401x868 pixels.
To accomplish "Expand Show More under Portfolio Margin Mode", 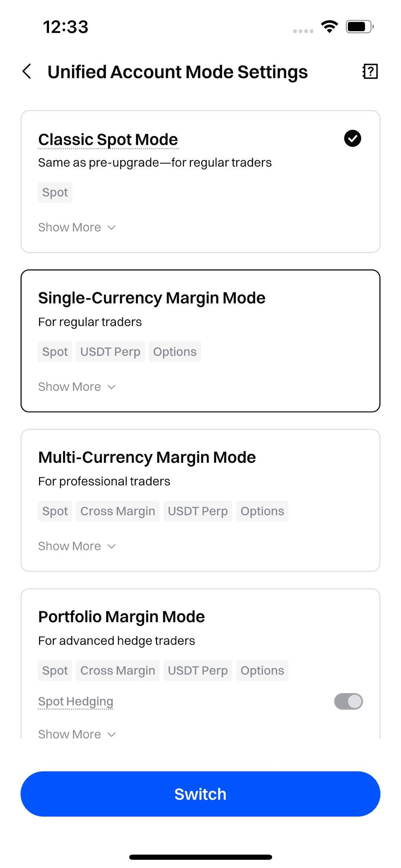I will pyautogui.click(x=77, y=734).
